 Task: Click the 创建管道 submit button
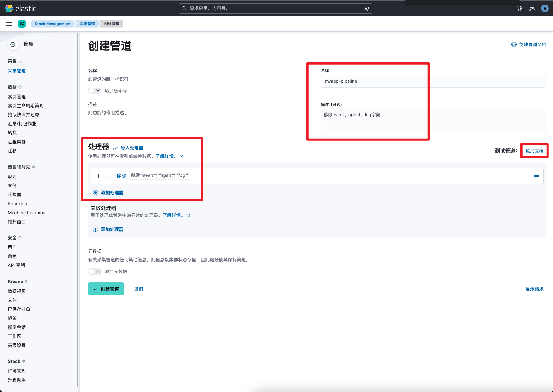[106, 289]
